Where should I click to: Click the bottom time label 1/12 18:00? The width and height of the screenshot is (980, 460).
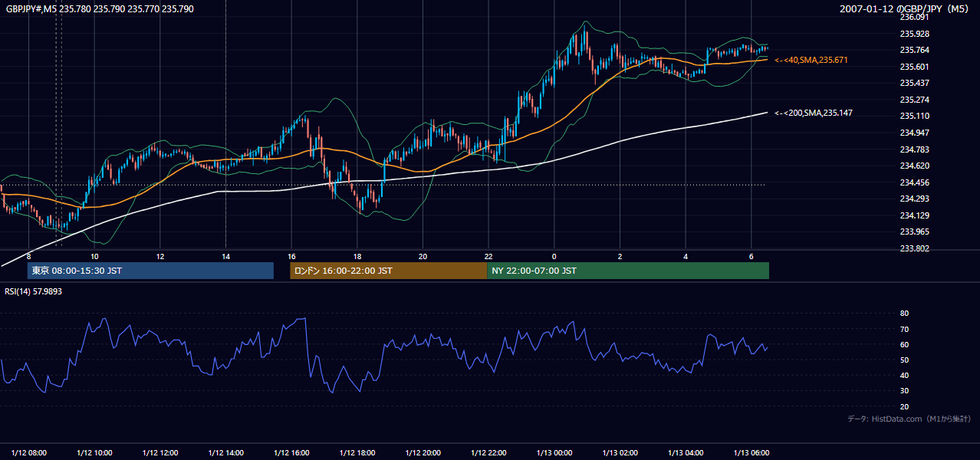pyautogui.click(x=357, y=452)
